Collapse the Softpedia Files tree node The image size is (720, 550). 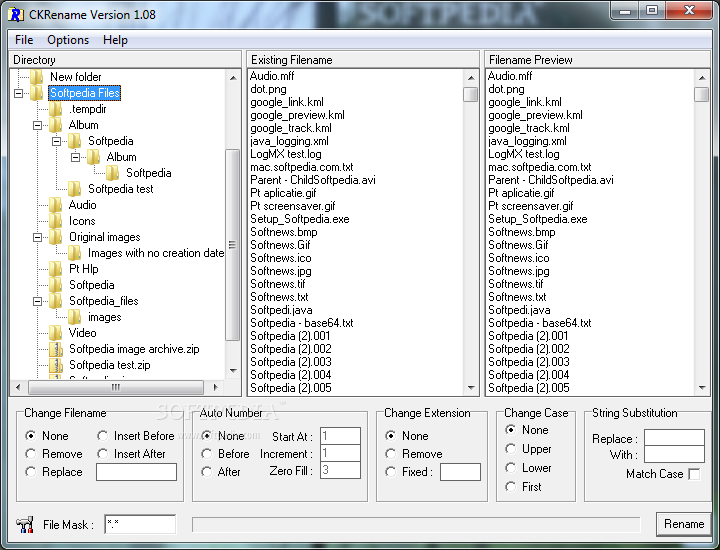[x=18, y=93]
